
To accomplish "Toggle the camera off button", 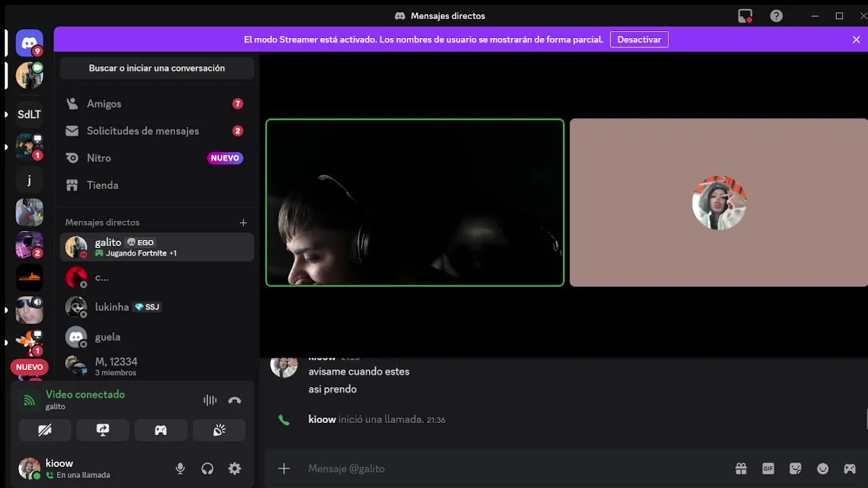I will pos(45,430).
